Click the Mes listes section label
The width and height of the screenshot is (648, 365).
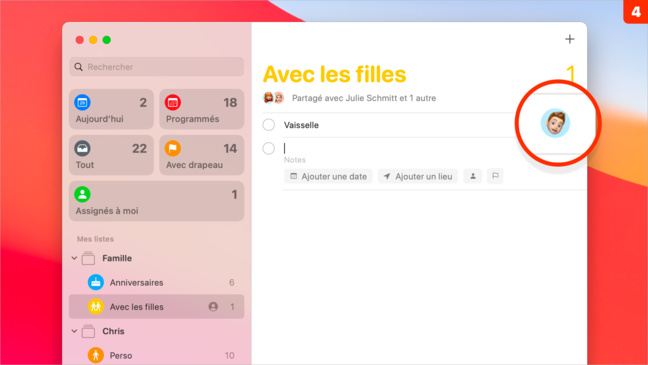pos(95,239)
